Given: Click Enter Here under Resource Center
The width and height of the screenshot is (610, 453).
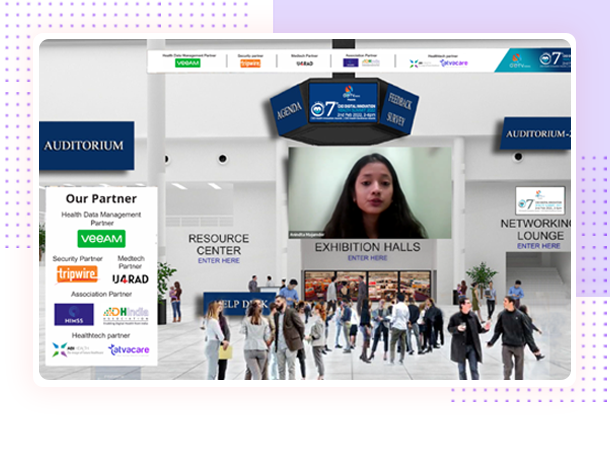Looking at the screenshot, I should point(218,260).
